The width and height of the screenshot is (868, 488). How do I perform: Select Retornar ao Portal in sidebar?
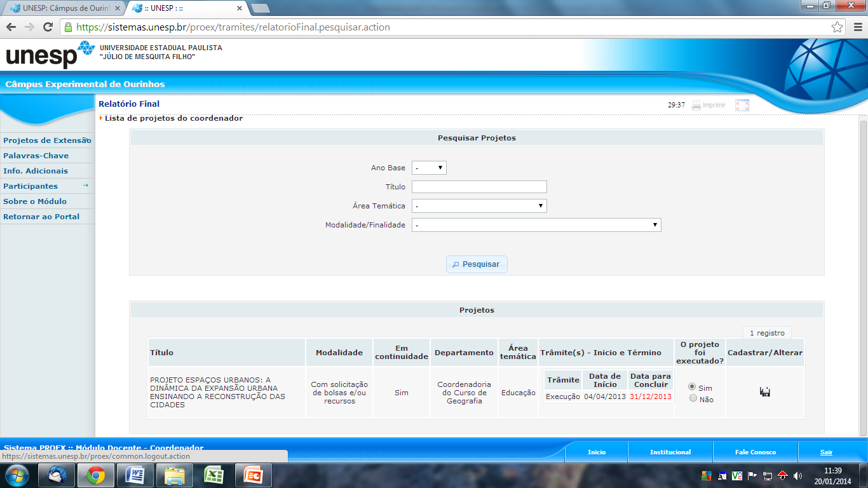pyautogui.click(x=47, y=217)
